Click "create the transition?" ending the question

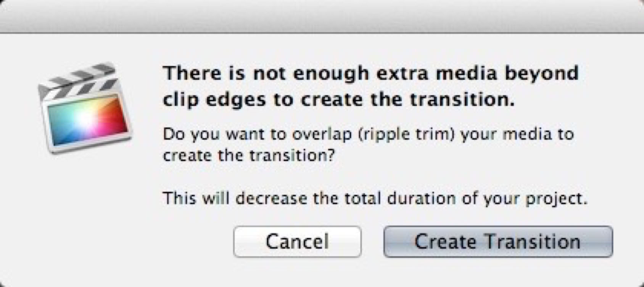click(249, 156)
